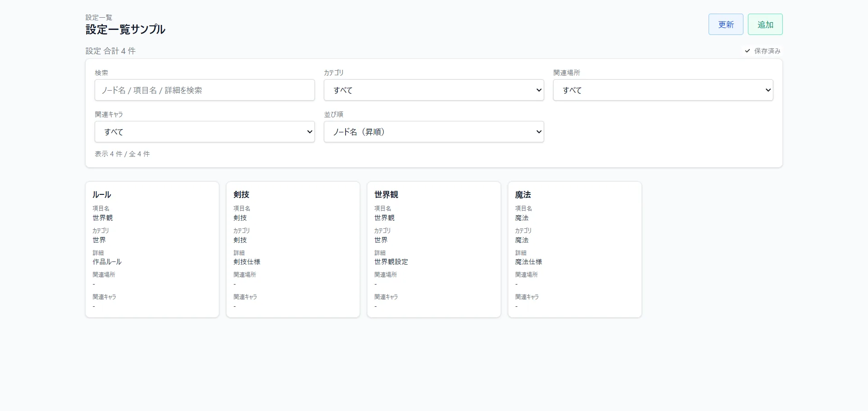Open the 並び順 dropdown showing ノード名（昇順）
This screenshot has width=868, height=411.
434,132
